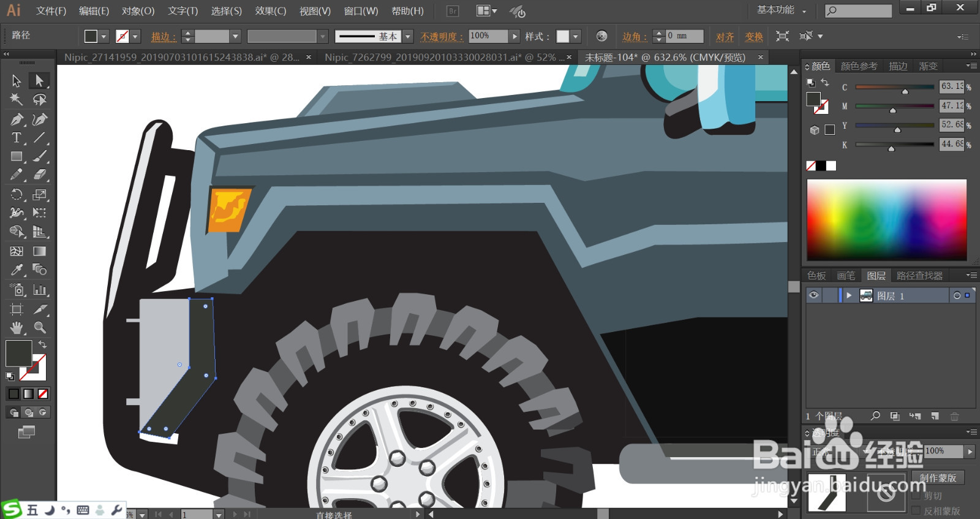Screen dimensions: 980x519
Task: Select the Pen tool
Action: coord(17,119)
